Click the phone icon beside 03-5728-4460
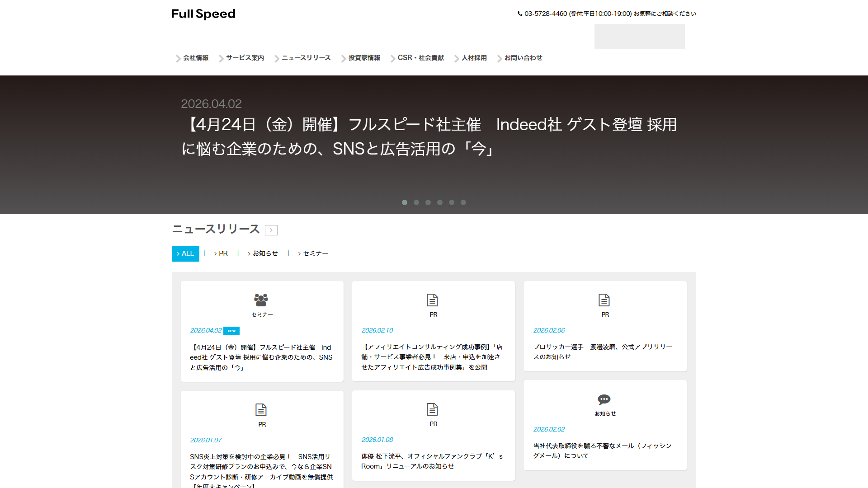The height and width of the screenshot is (488, 868). coord(520,14)
